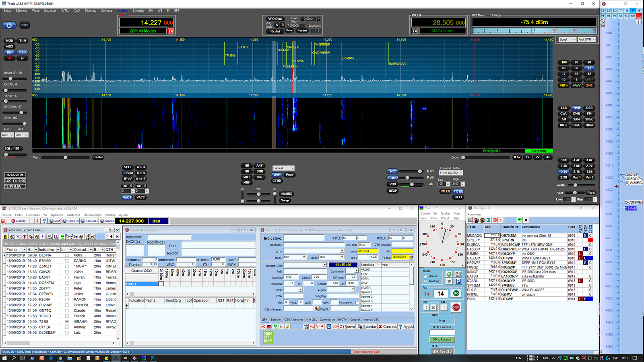Toggle the VAC1 button
Viewport: 644px width, 362px height.
(x=127, y=197)
